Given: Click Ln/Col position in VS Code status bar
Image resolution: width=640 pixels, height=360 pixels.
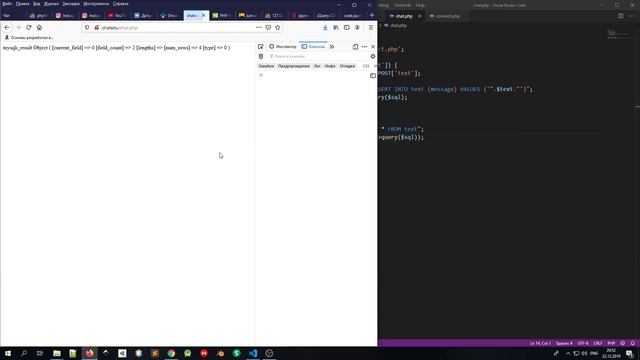Looking at the screenshot, I should (540, 343).
